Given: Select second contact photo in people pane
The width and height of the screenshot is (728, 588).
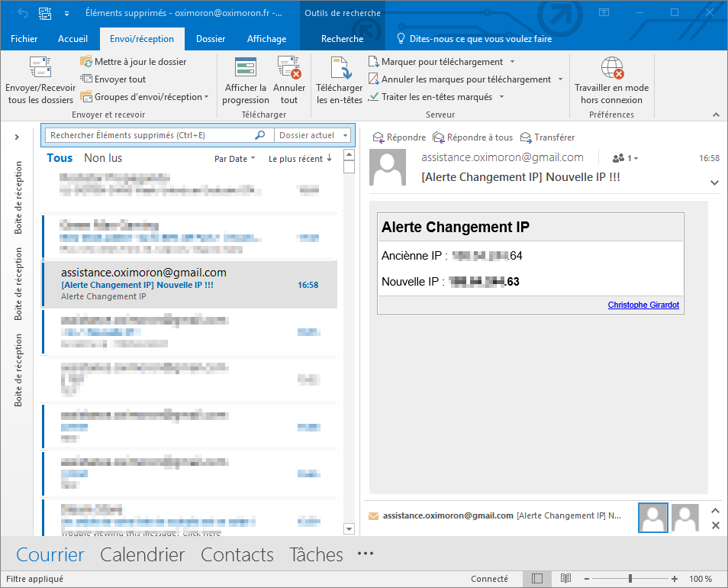Looking at the screenshot, I should [685, 518].
